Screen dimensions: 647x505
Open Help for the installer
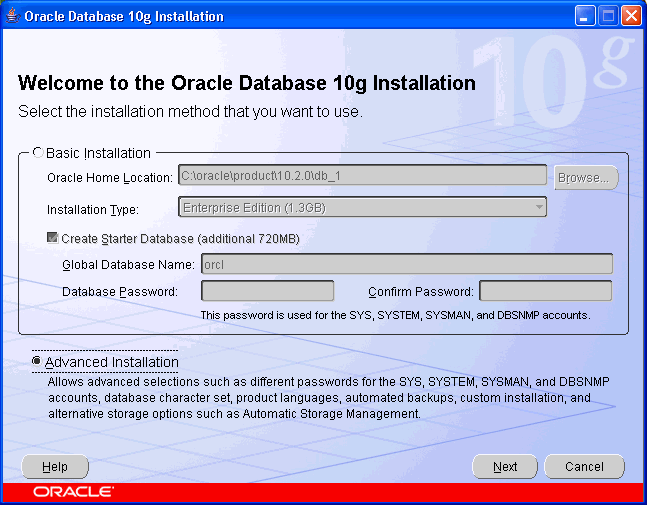point(55,467)
